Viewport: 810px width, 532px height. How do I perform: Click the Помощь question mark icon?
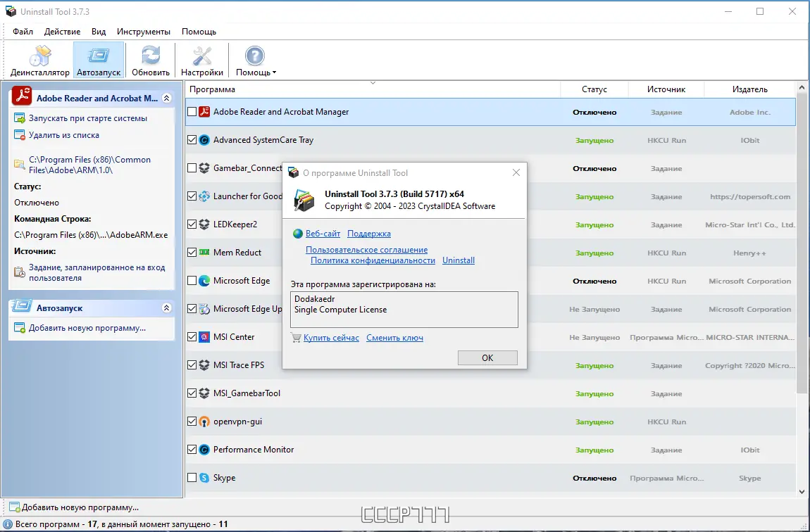[x=254, y=55]
